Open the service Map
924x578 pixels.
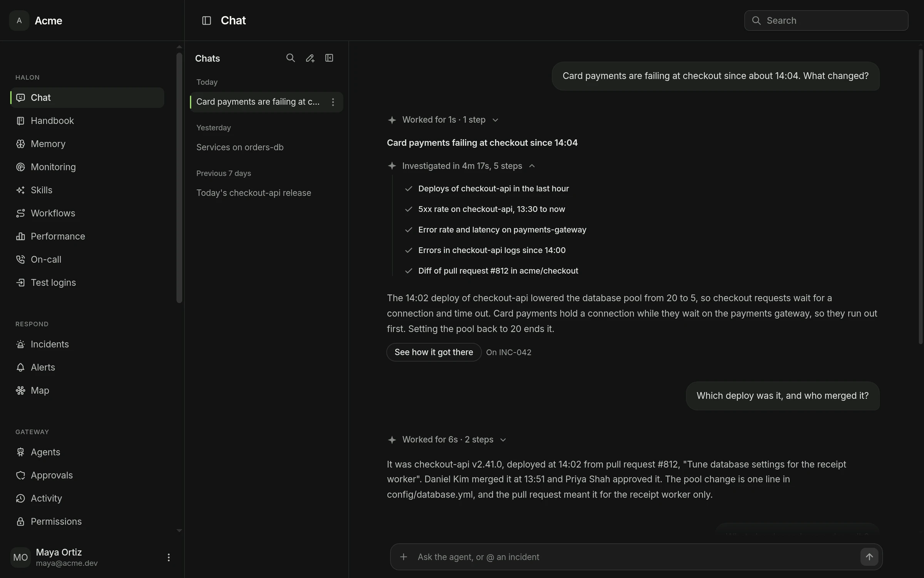pyautogui.click(x=87, y=390)
